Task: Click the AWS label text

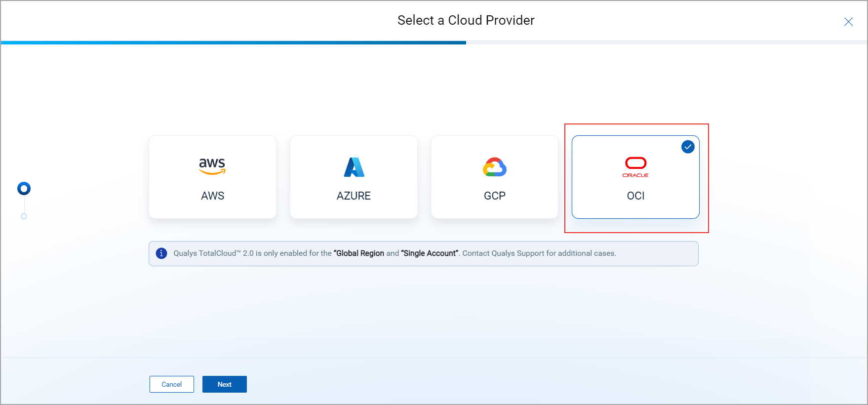Action: click(213, 196)
